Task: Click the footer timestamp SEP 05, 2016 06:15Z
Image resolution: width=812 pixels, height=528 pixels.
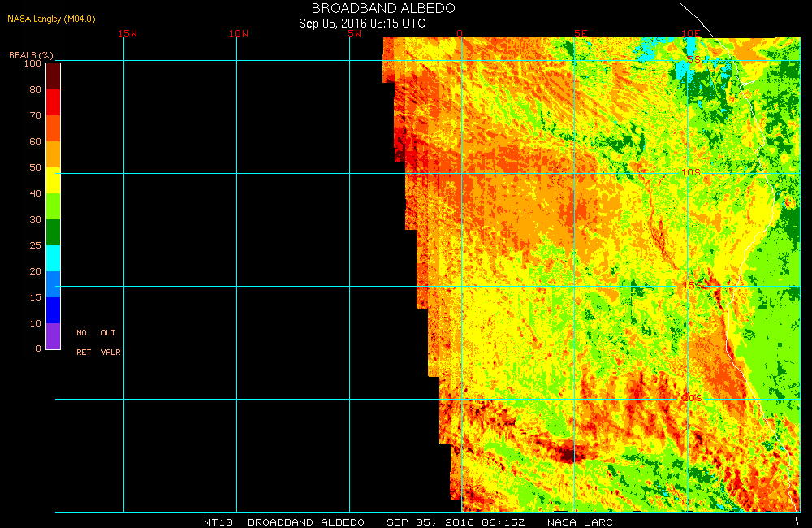Action: (x=456, y=522)
